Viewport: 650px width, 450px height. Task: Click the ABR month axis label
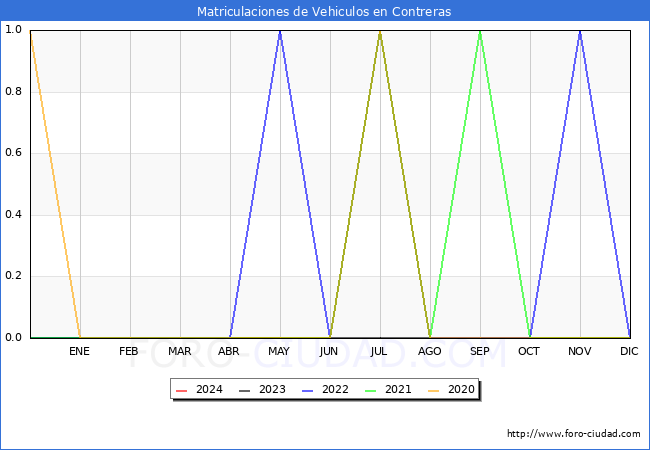[x=229, y=351]
